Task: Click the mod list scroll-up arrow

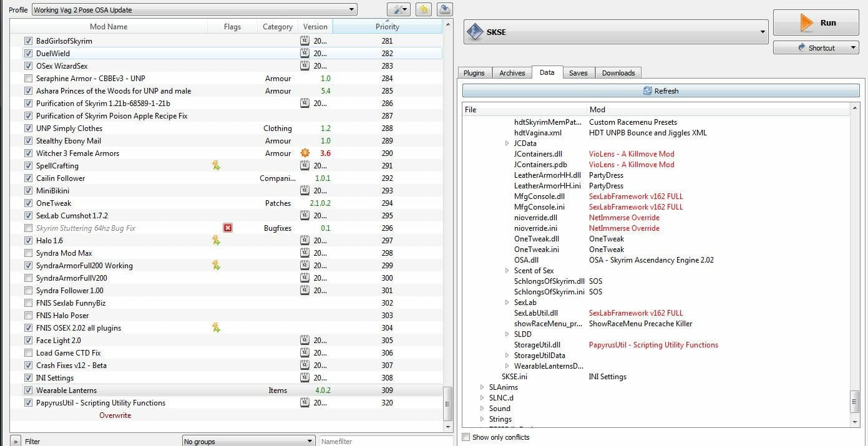Action: (447, 24)
